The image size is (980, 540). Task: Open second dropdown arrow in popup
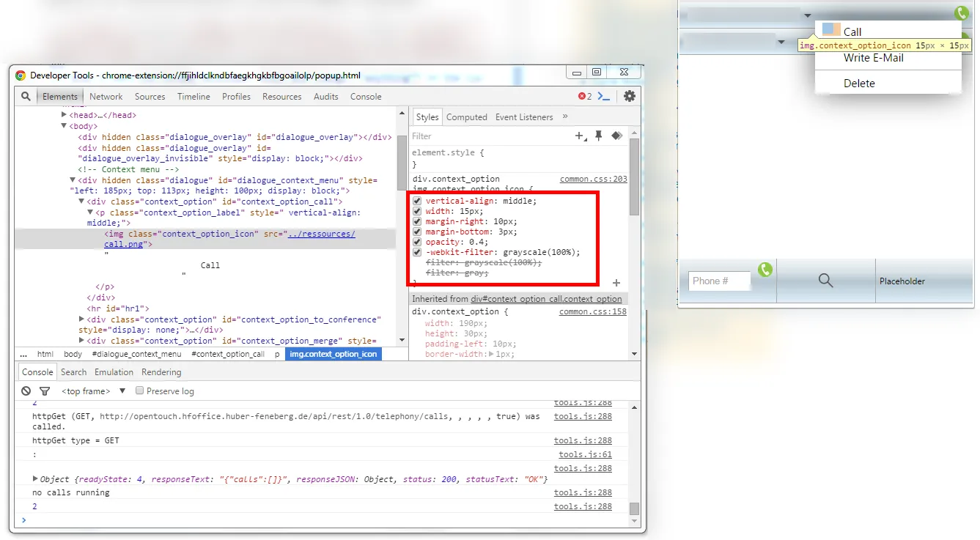[x=782, y=42]
